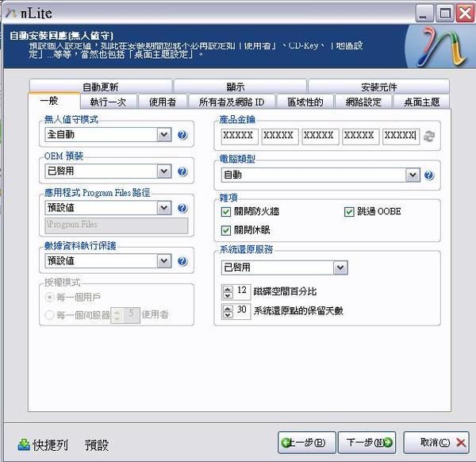This screenshot has height=462, width=476.
Task: Increase 系統還原點的保留天數 with up arrow
Action: pos(228,308)
